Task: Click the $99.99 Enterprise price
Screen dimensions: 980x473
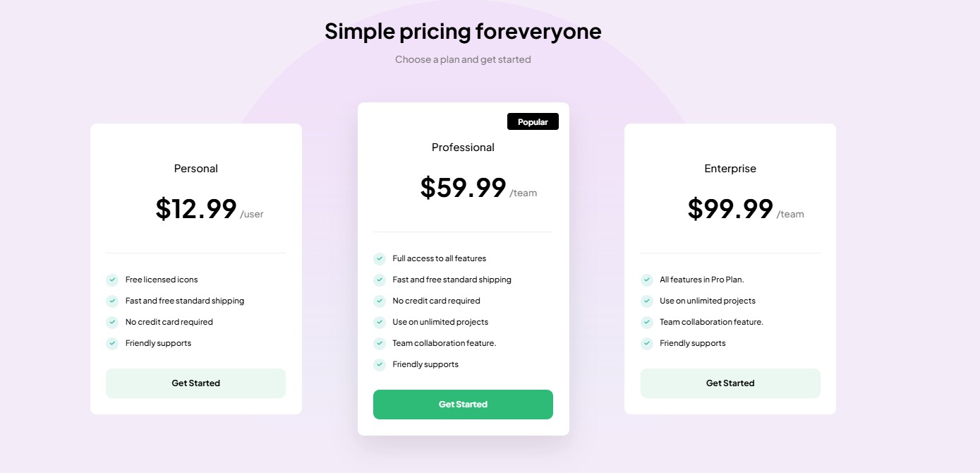Action: [730, 209]
